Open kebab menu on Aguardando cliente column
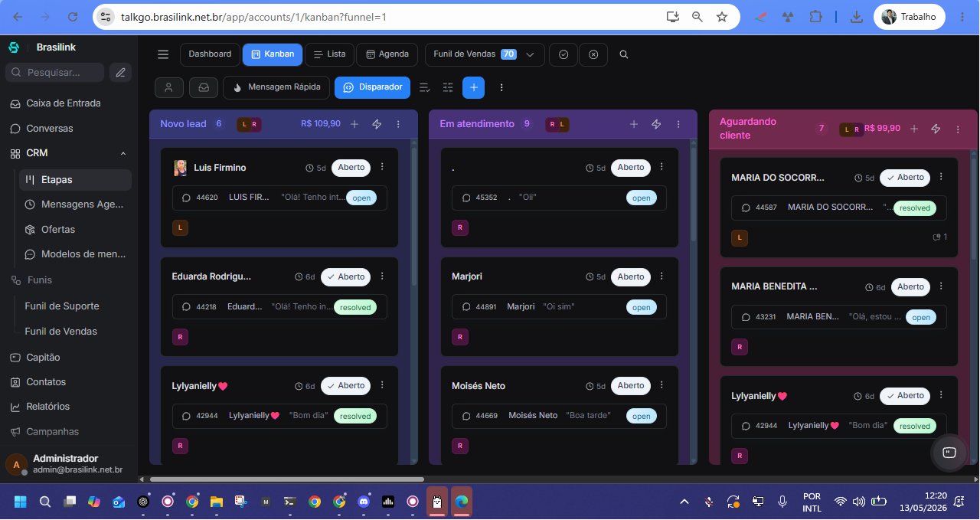 958,129
